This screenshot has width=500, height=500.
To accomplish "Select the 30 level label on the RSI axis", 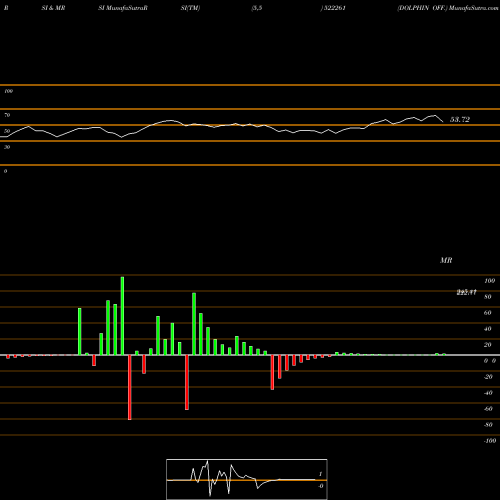I will 7,147.
